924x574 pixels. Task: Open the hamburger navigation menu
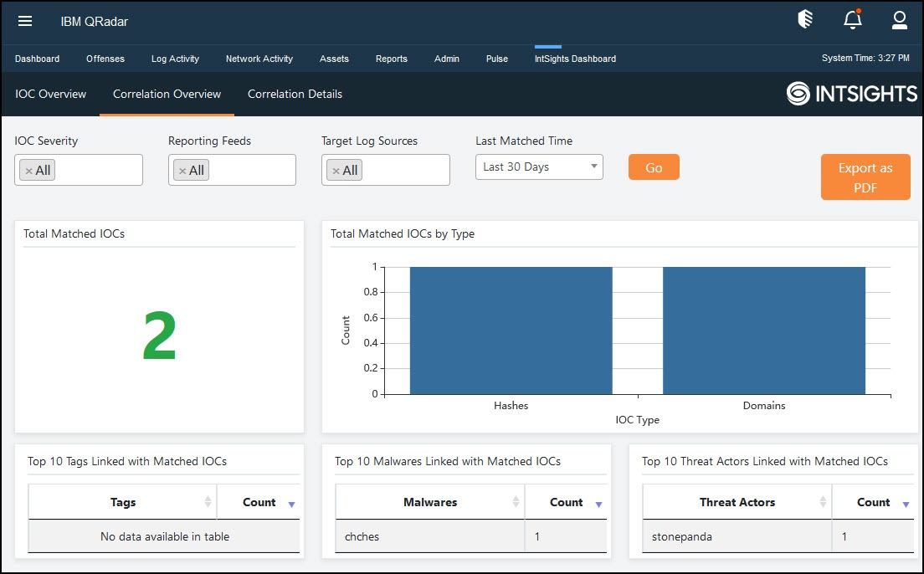click(x=25, y=21)
